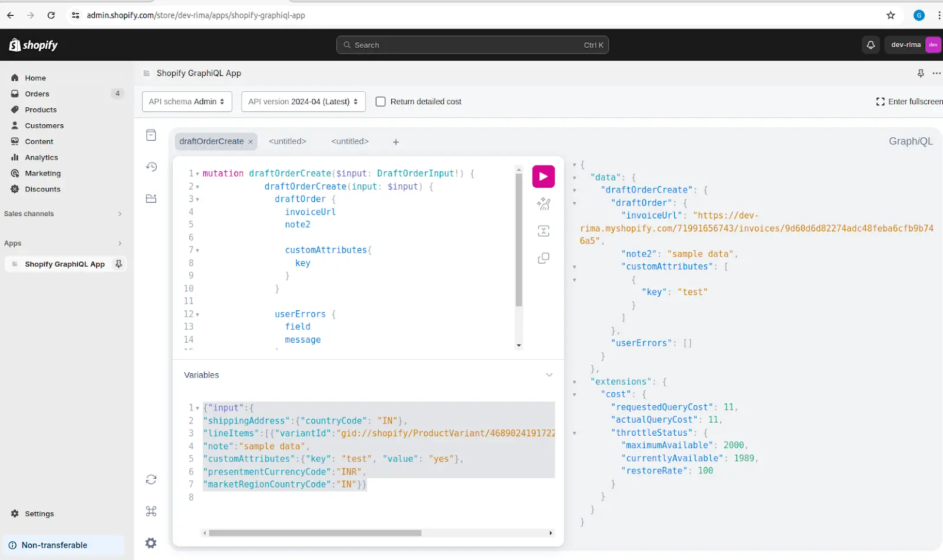Image resolution: width=943 pixels, height=560 pixels.
Task: Click Enter fullscreen button
Action: [x=909, y=102]
